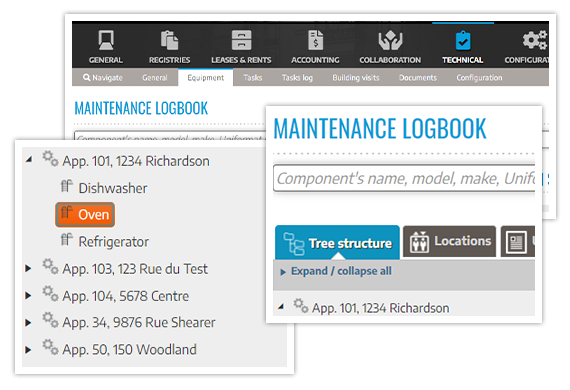Select App. 50, 150 Woodland
The width and height of the screenshot is (570, 390).
pos(129,350)
